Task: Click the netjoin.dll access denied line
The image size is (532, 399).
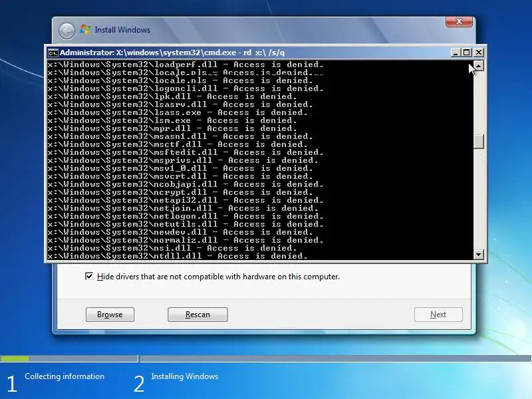Action: (183, 208)
